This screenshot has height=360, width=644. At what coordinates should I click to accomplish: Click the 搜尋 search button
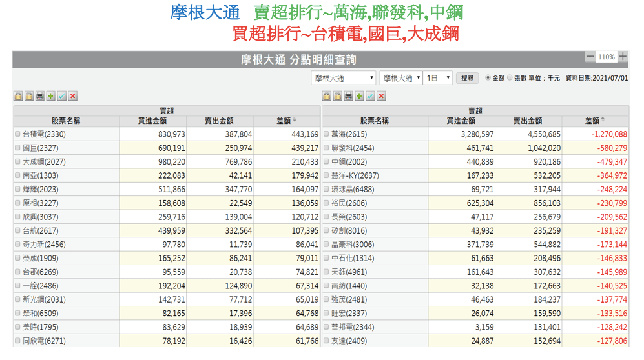tap(468, 78)
